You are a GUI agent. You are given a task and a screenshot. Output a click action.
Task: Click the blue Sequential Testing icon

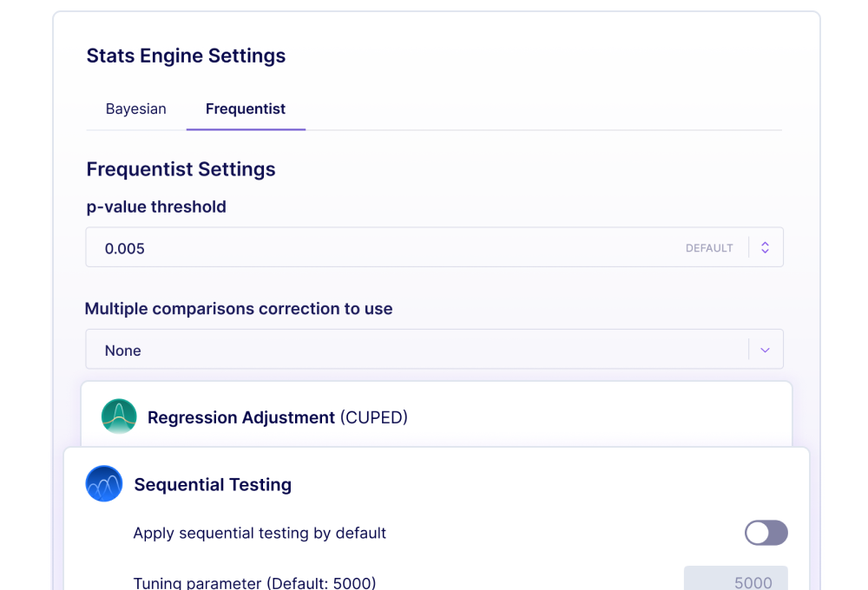tap(104, 484)
